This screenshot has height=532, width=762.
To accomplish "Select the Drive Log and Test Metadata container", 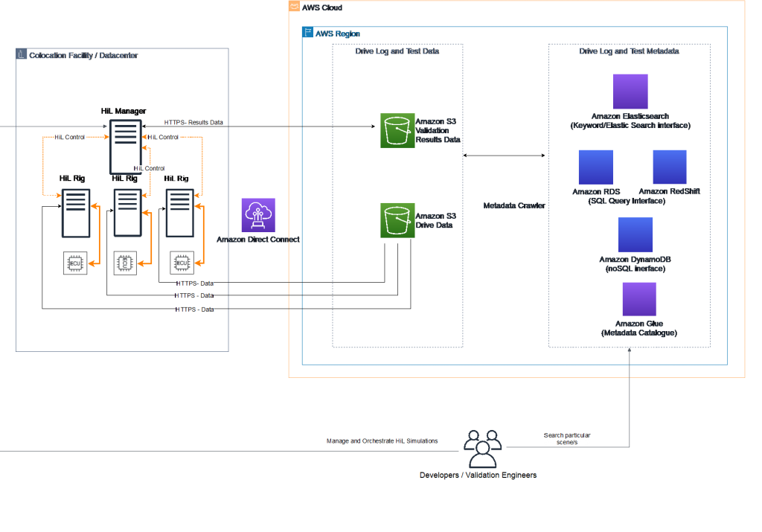I will tap(629, 51).
